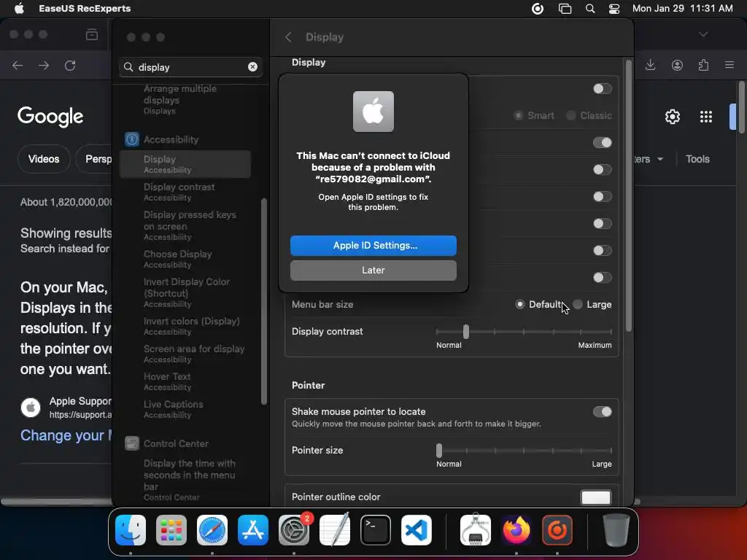Click the System Settings search field

tap(190, 67)
